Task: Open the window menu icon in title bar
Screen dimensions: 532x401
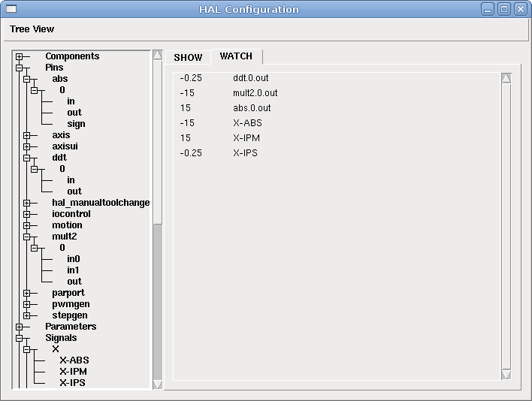Action: click(x=10, y=9)
